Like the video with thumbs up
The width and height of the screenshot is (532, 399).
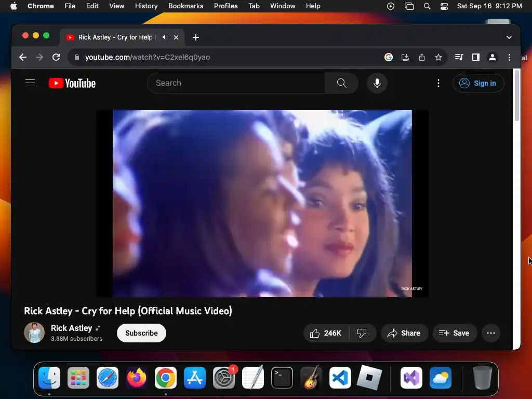[326, 333]
